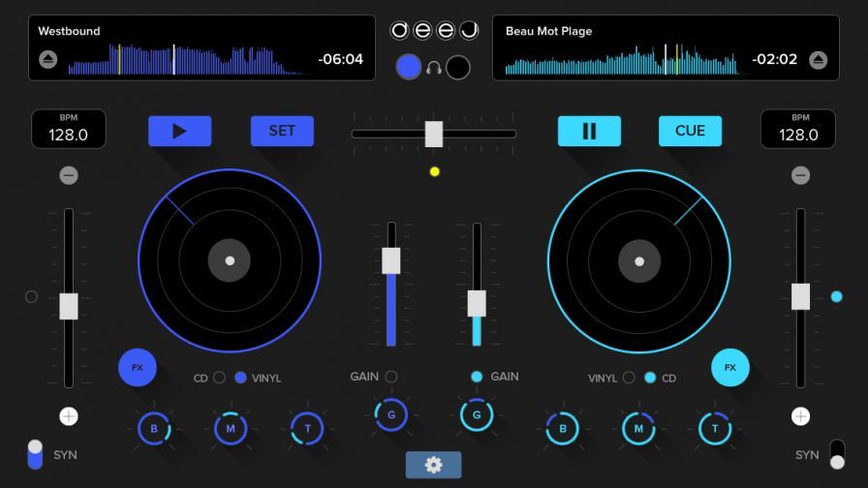Screen dimensions: 868x488
Task: Click the right deck BPM 128.0 display
Action: pyautogui.click(x=798, y=129)
